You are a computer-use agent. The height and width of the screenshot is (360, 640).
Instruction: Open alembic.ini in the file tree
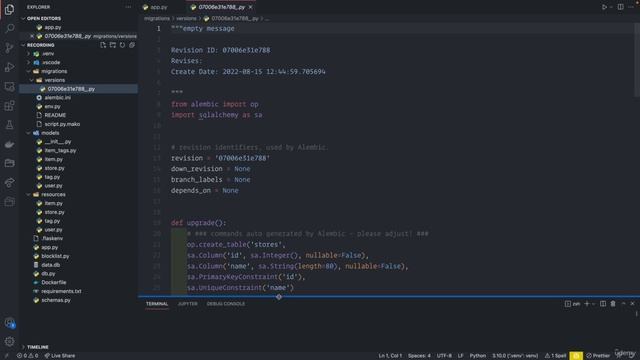click(58, 98)
